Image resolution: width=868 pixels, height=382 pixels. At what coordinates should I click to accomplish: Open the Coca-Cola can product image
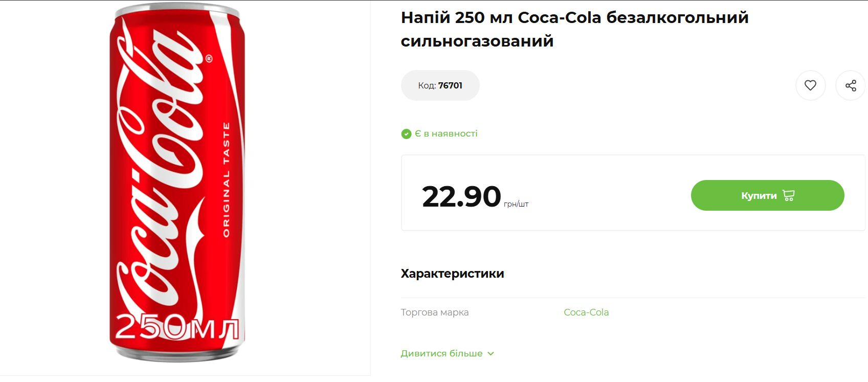point(177,183)
